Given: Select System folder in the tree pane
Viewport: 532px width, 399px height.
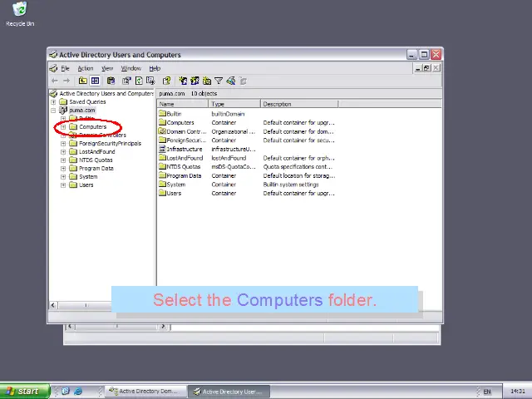Looking at the screenshot, I should pyautogui.click(x=88, y=177).
